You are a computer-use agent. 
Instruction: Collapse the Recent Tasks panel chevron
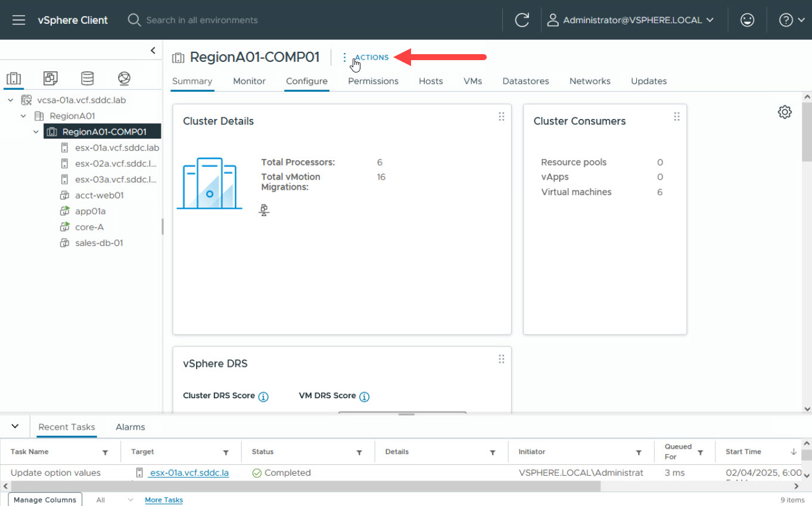point(15,426)
